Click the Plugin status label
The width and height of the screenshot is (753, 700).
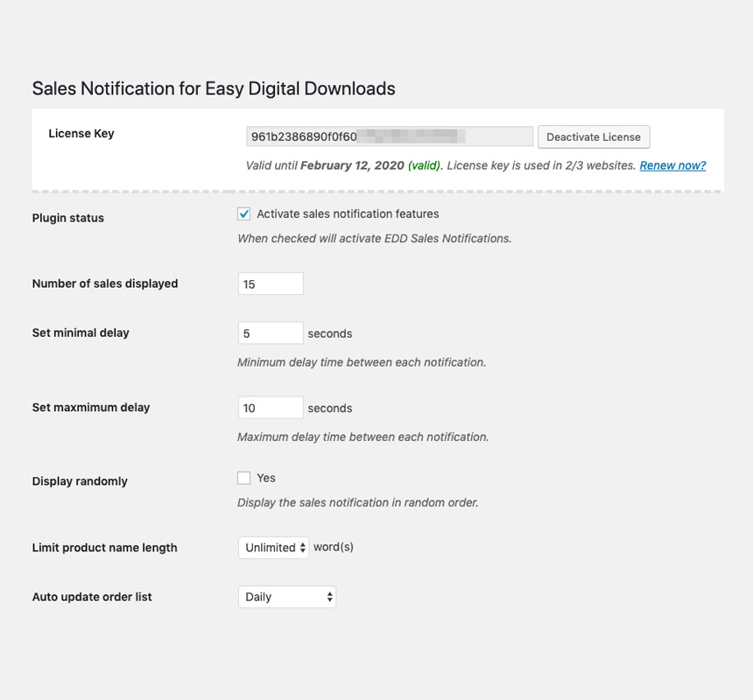(68, 218)
